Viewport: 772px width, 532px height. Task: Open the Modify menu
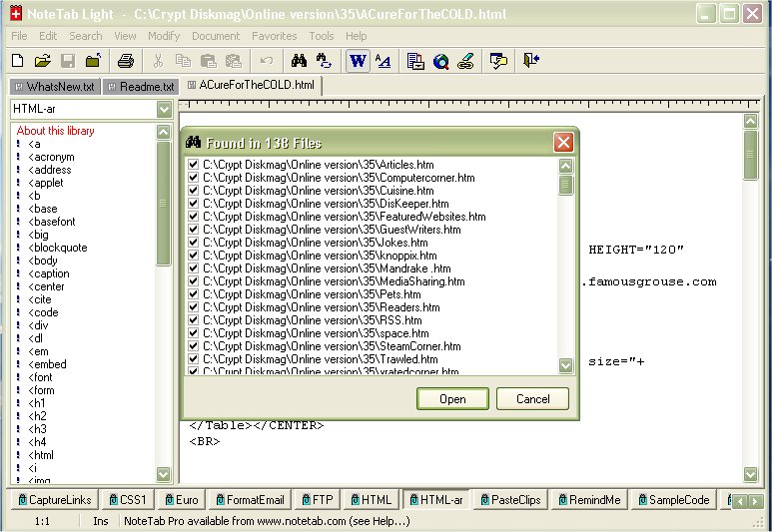tap(164, 36)
